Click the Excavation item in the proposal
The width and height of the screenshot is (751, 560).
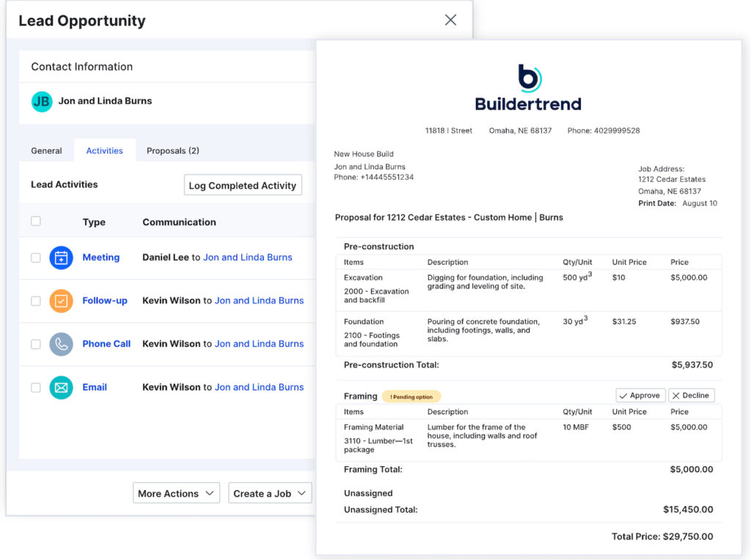click(x=363, y=278)
